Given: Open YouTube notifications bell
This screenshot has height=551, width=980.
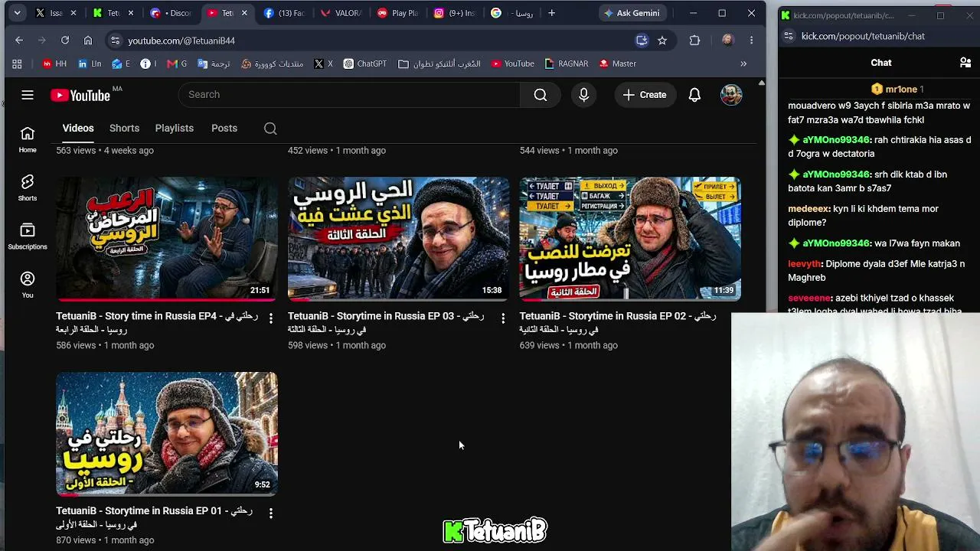Looking at the screenshot, I should click(694, 95).
